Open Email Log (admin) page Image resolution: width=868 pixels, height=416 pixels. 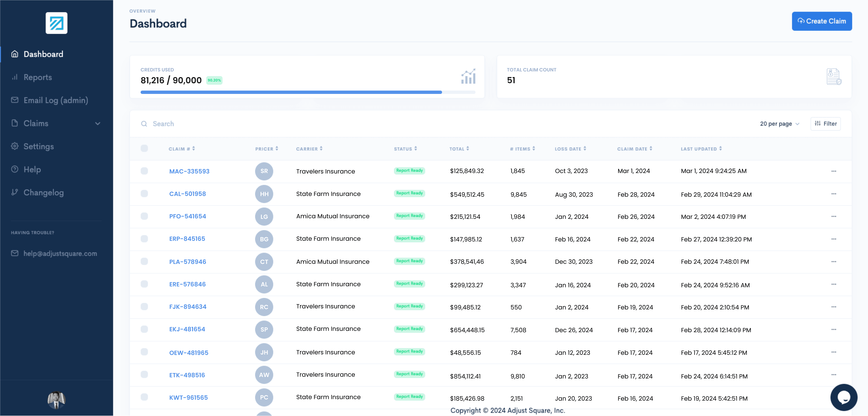56,100
